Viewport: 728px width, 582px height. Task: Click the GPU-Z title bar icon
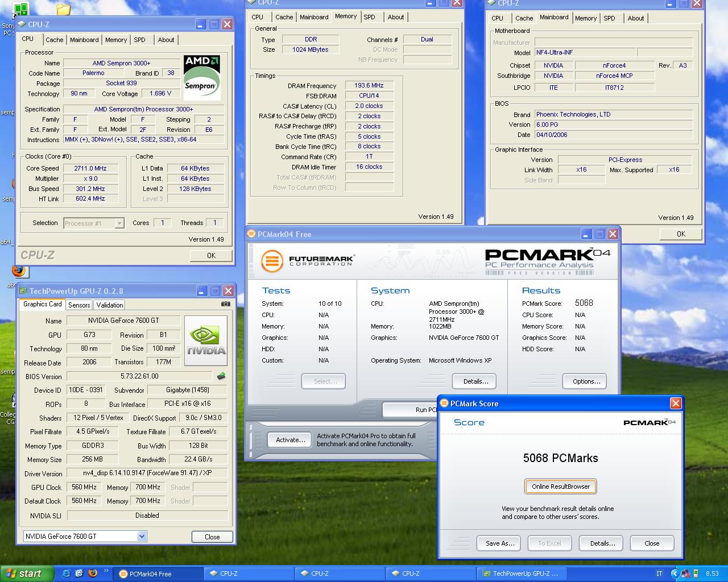click(x=23, y=291)
